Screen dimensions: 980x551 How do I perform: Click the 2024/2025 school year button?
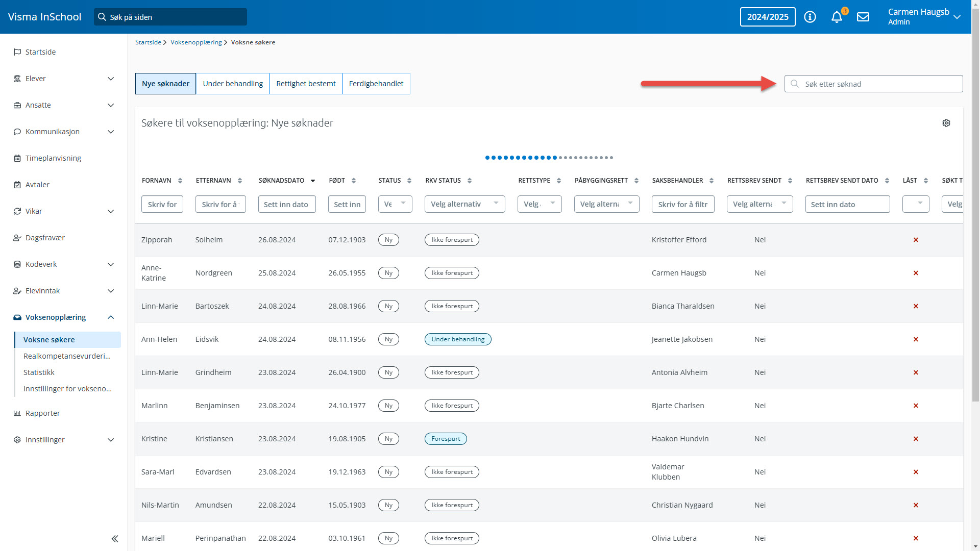pyautogui.click(x=768, y=17)
